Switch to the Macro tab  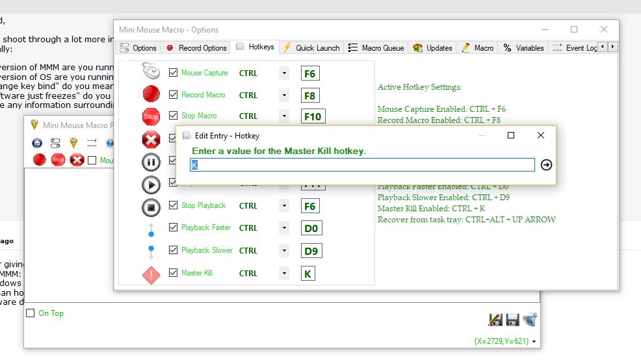coord(477,48)
